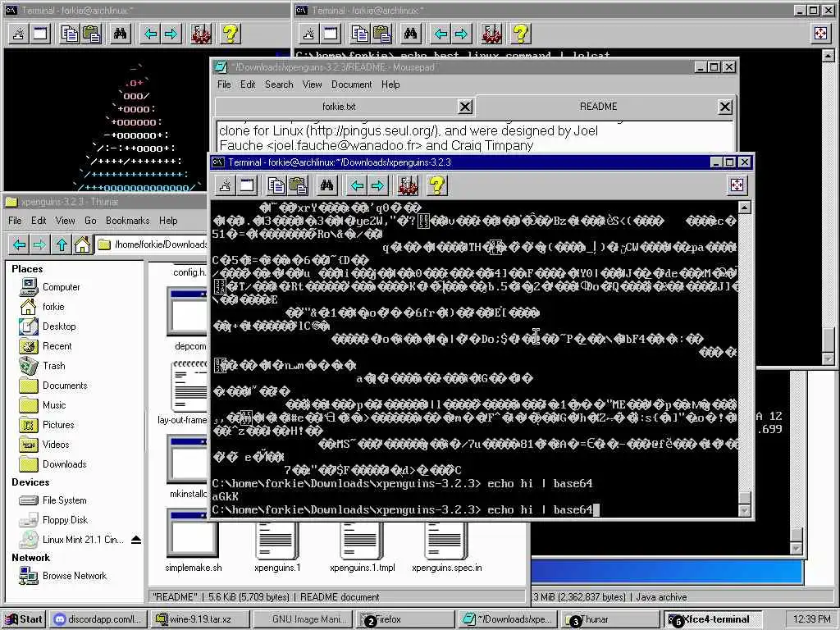Click the next tab arrow in the top-right terminal
The height and width of the screenshot is (630, 840).
click(x=461, y=34)
